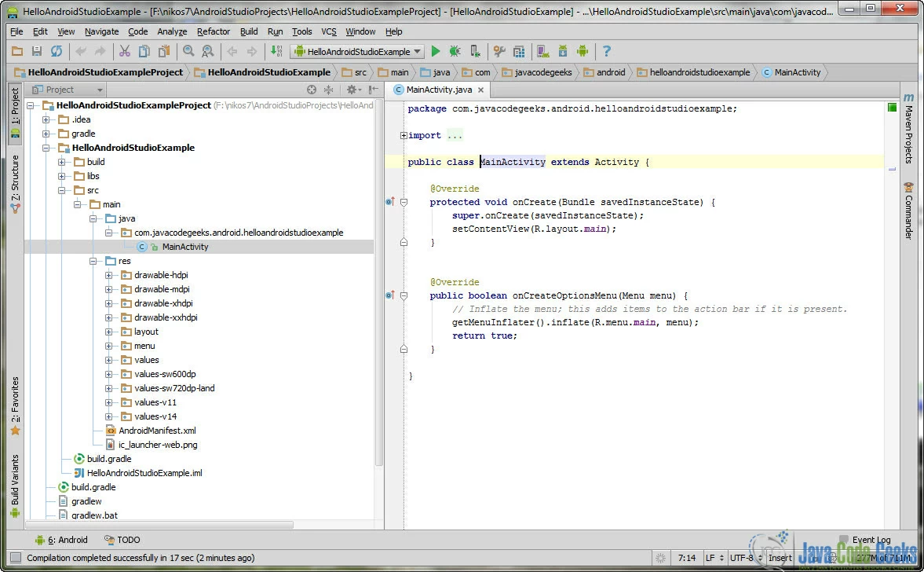
Task: Open the AVD Manager device icon
Action: click(543, 51)
